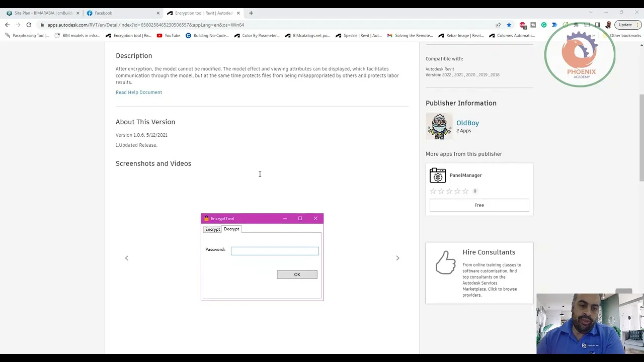Open the green Grammarly extension icon
Image resolution: width=644 pixels, height=362 pixels.
544,25
